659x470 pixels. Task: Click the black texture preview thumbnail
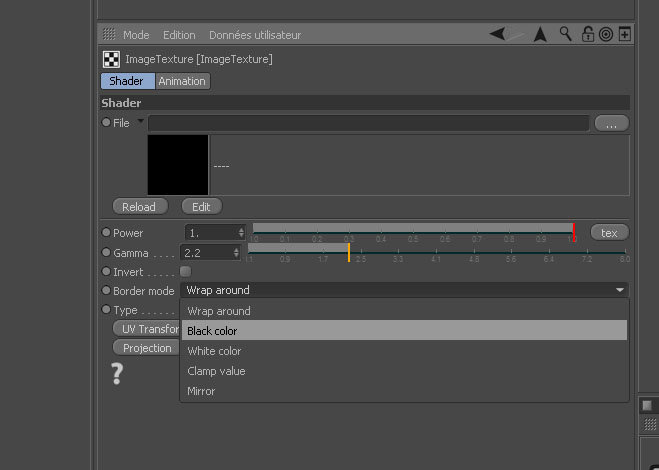[x=178, y=165]
